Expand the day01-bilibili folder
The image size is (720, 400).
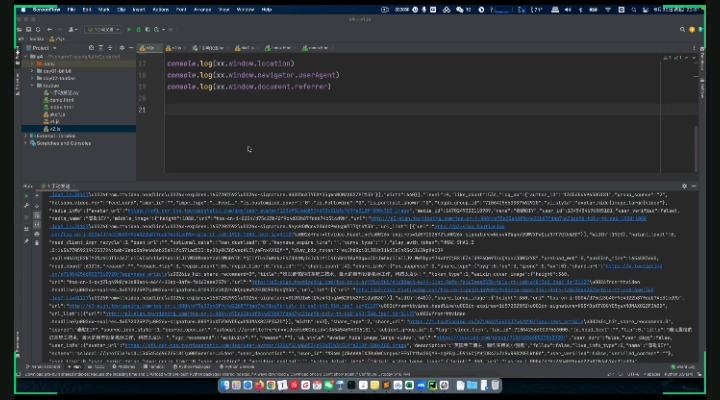(32, 71)
